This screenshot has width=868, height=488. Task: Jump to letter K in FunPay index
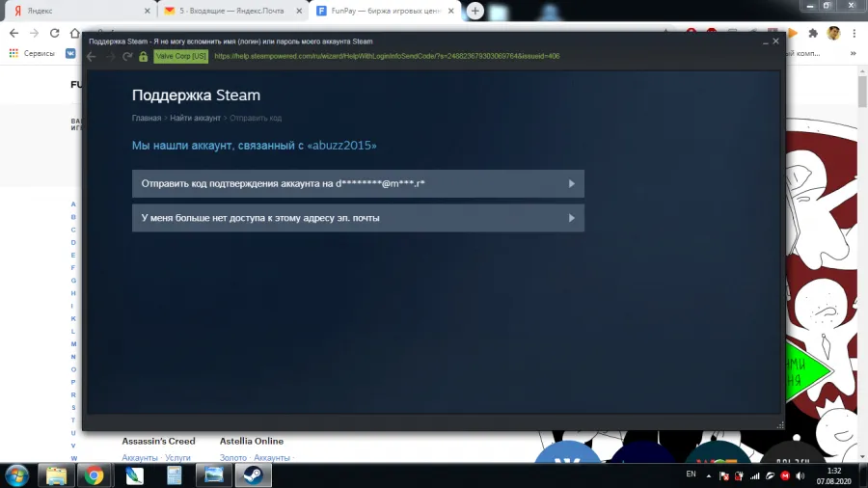point(73,318)
